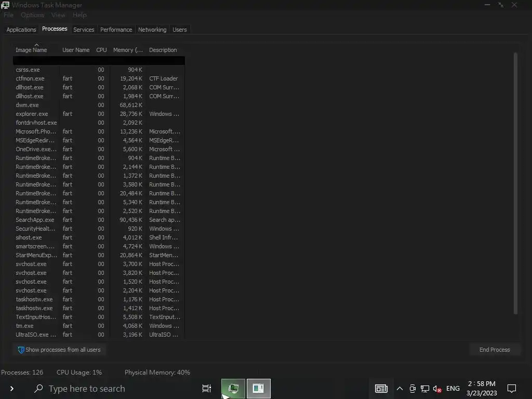Open the notification center icon
This screenshot has height=399, width=532.
pyautogui.click(x=512, y=389)
